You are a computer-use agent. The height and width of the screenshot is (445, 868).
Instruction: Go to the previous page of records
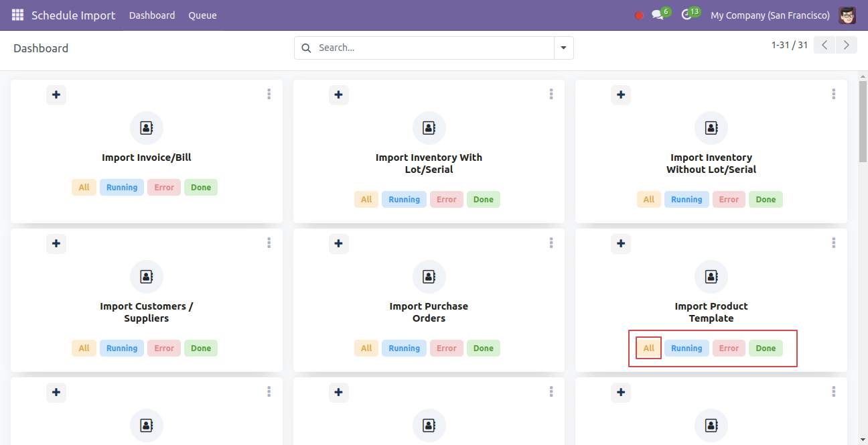[x=824, y=45]
